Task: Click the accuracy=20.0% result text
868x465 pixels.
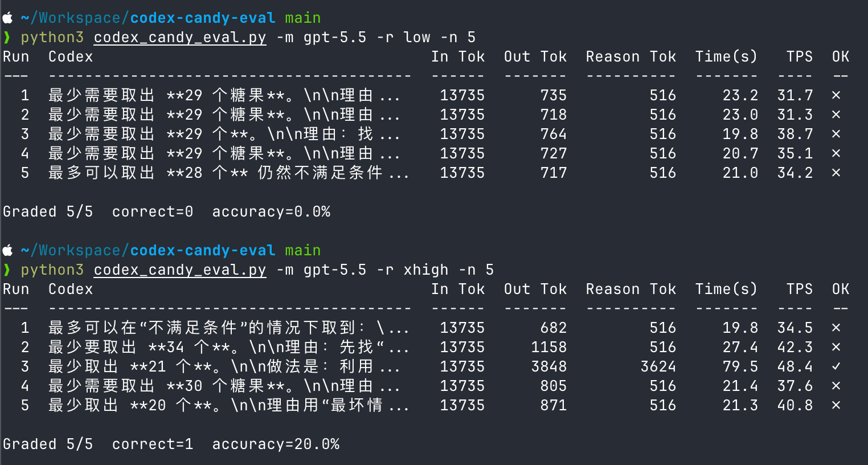Action: tap(276, 444)
